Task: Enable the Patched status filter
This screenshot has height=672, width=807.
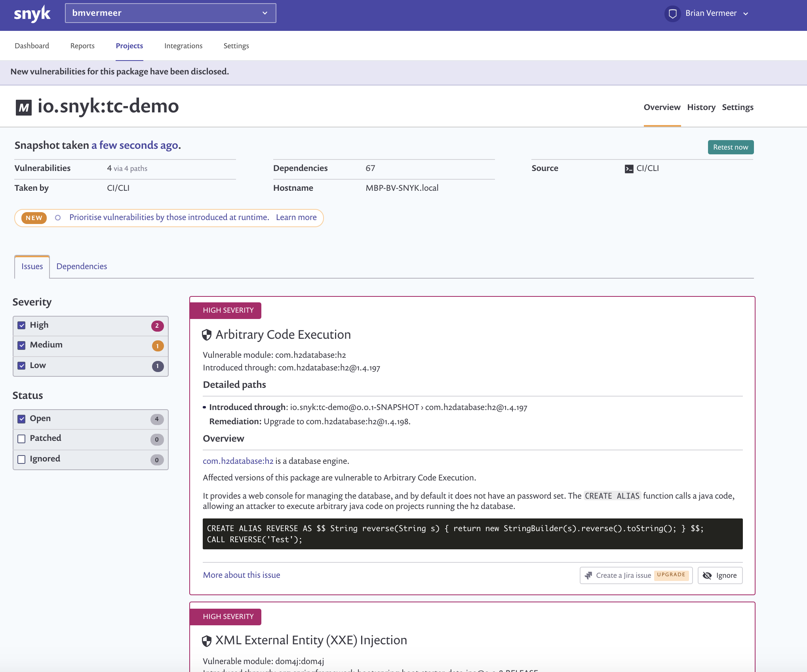Action: tap(22, 439)
